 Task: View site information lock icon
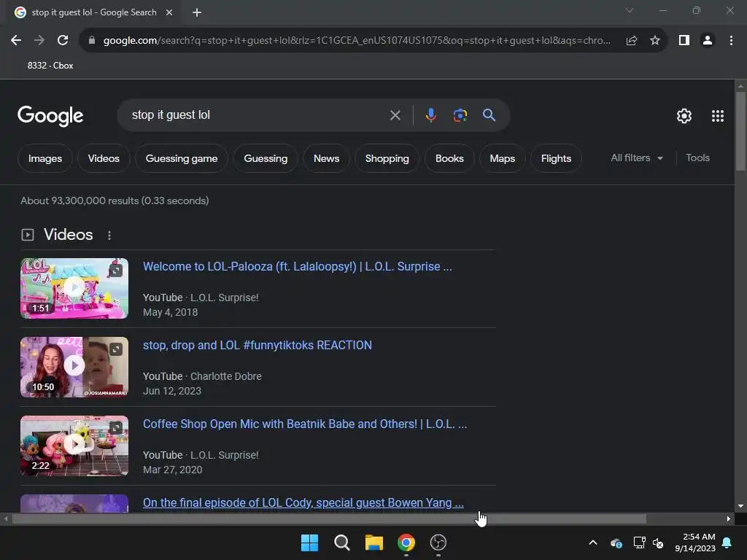[x=92, y=41]
